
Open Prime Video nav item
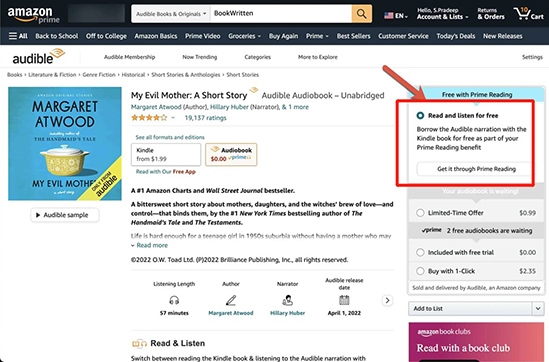pyautogui.click(x=203, y=36)
